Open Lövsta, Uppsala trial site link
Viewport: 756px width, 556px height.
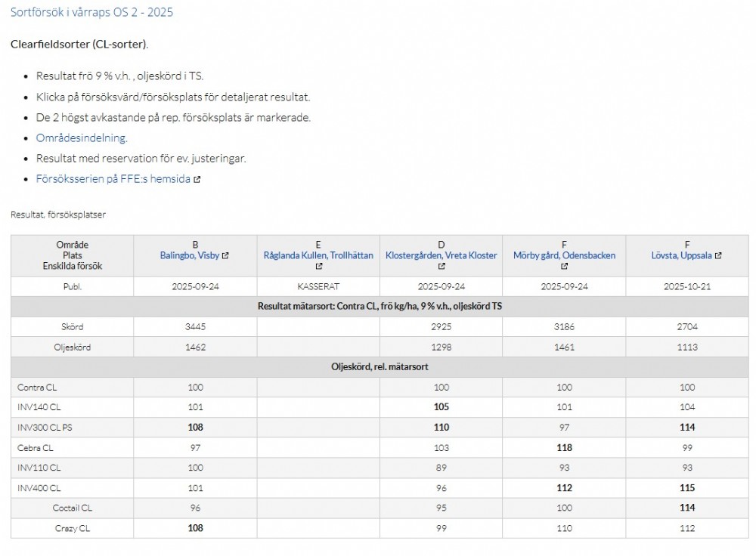tap(681, 256)
